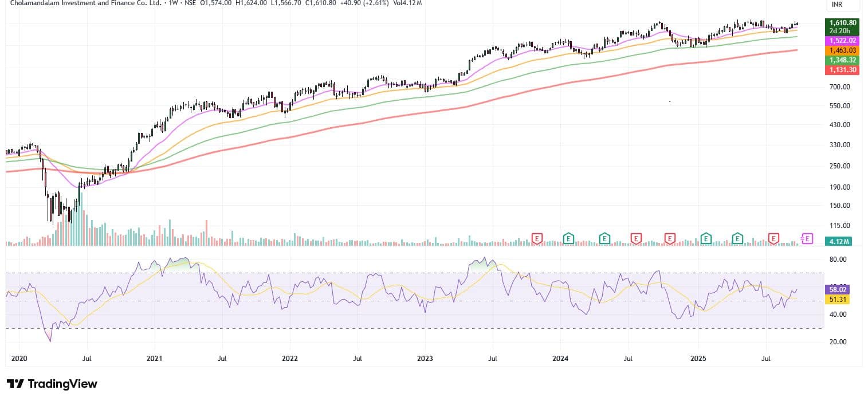Click the 2021 label on time axis
This screenshot has width=868, height=401.
[155, 359]
